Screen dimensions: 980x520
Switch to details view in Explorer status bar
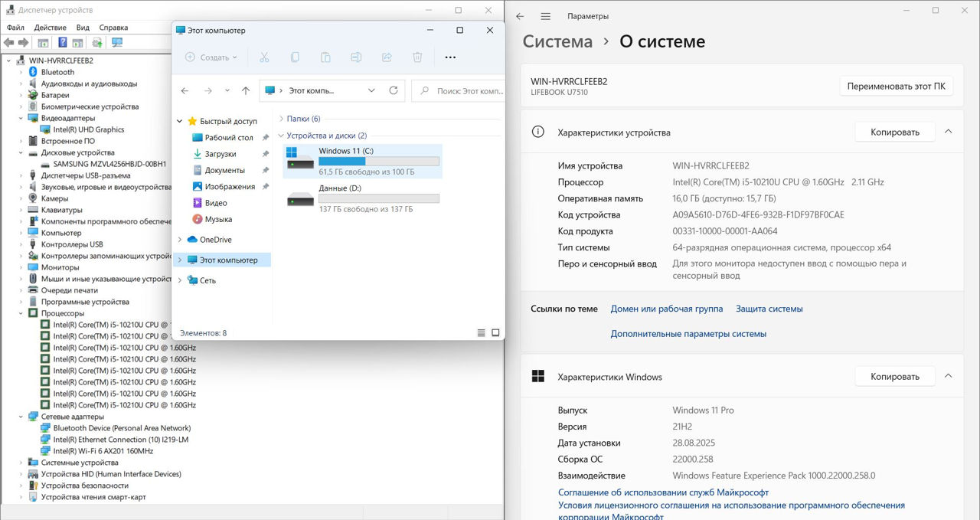481,333
